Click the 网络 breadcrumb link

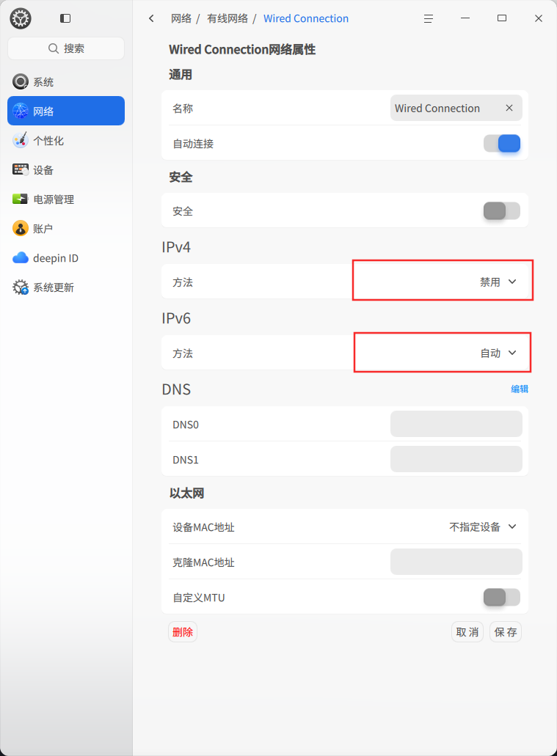coord(181,18)
